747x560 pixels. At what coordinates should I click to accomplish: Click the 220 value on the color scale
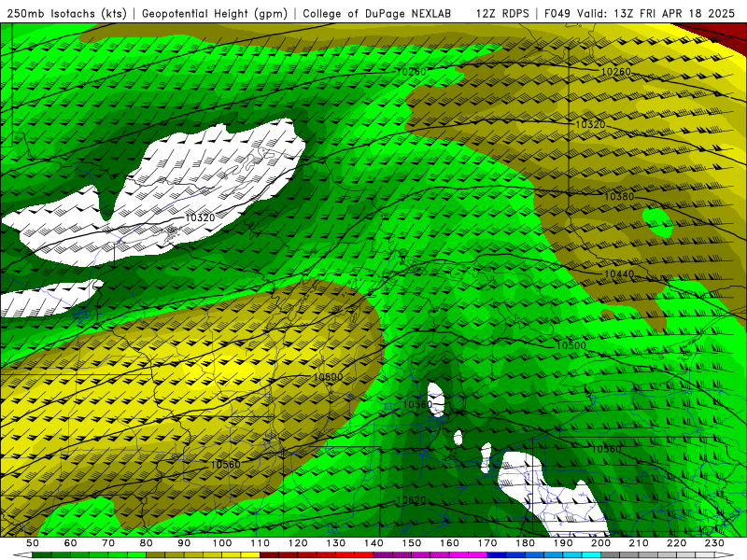[676, 543]
